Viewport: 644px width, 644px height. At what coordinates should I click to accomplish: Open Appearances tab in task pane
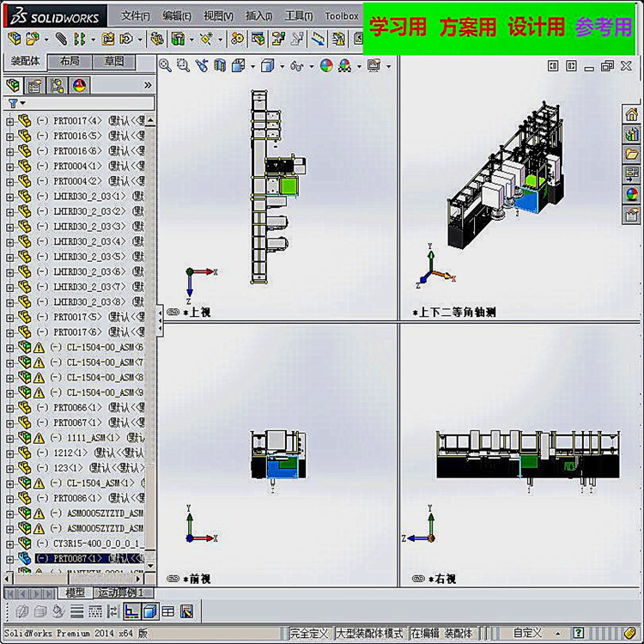(632, 194)
